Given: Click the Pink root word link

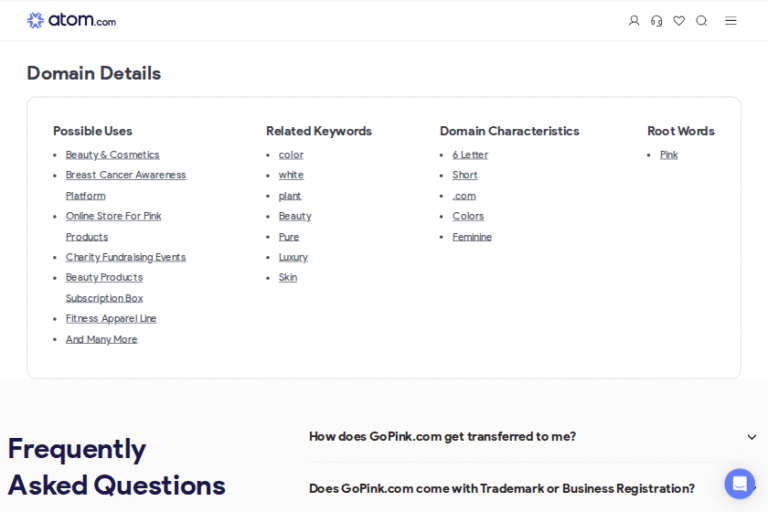Looking at the screenshot, I should [x=669, y=155].
